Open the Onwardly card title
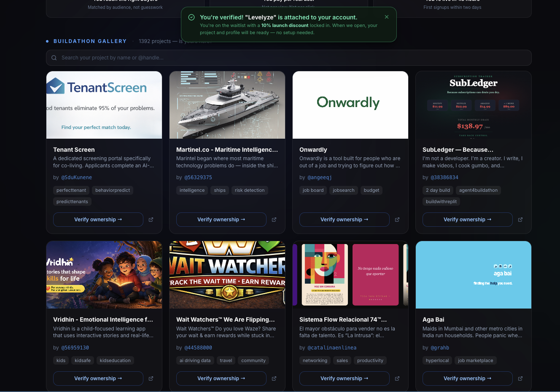The height and width of the screenshot is (392, 560). pos(313,150)
